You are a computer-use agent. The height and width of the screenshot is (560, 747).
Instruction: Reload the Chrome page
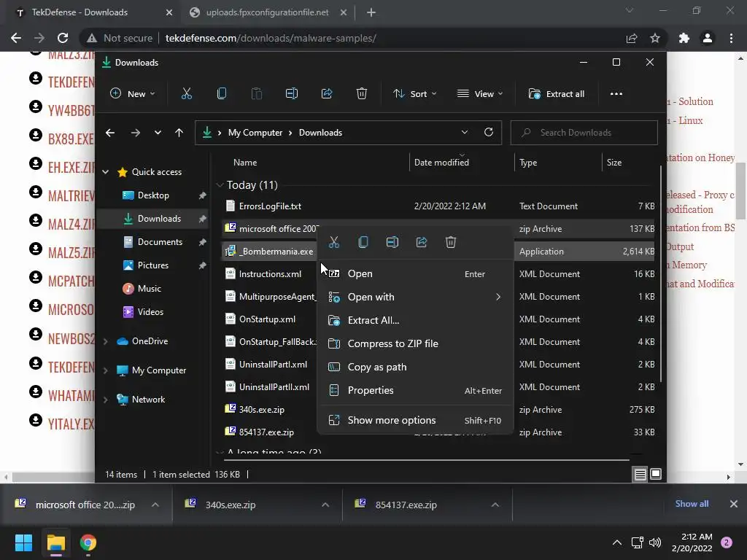click(x=63, y=38)
